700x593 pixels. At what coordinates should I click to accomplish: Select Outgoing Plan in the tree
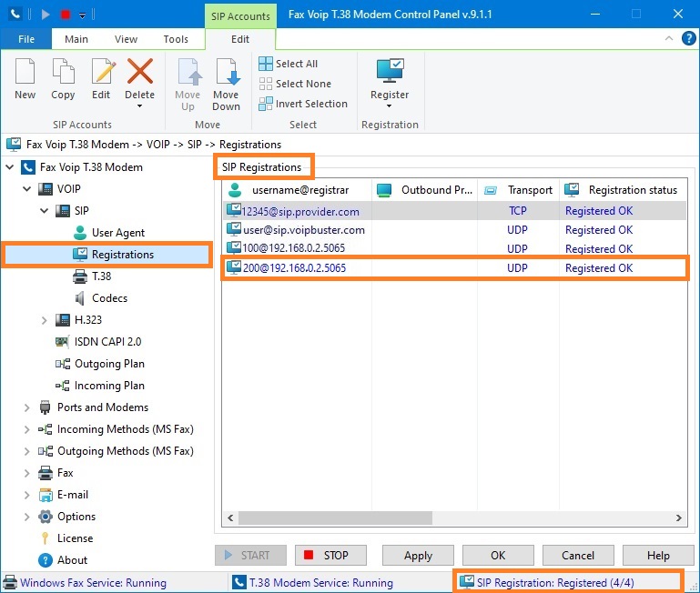pyautogui.click(x=99, y=364)
